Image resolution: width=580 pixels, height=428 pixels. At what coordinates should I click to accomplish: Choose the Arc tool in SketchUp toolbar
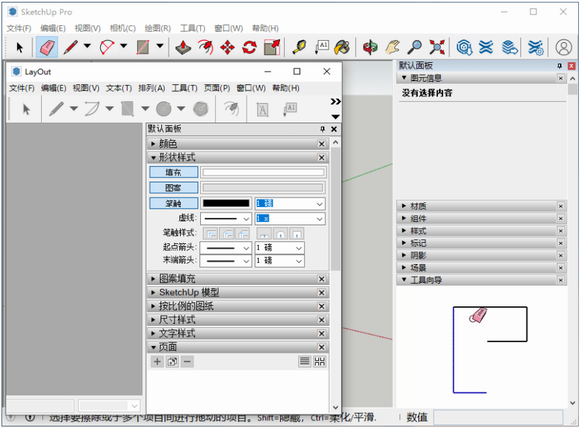(x=107, y=47)
